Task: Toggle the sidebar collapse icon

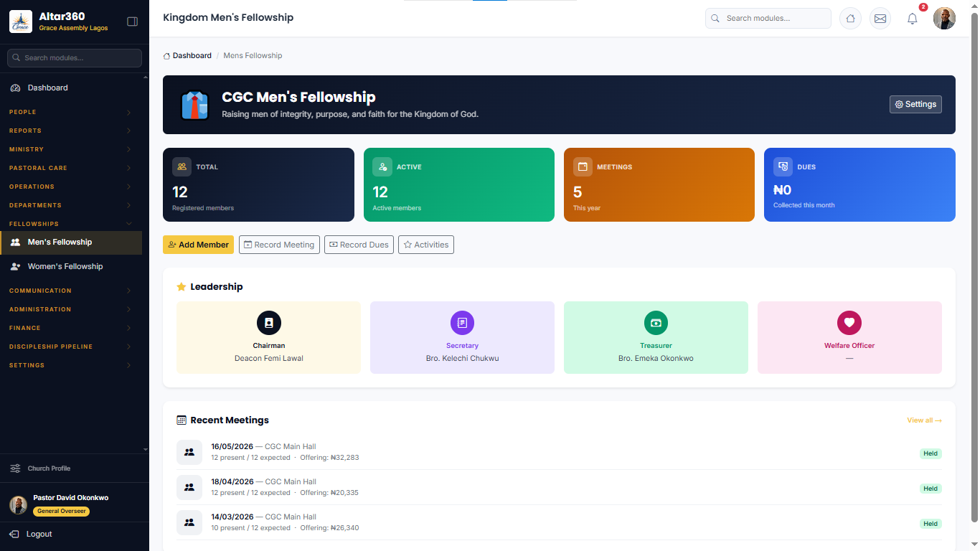Action: 132,22
